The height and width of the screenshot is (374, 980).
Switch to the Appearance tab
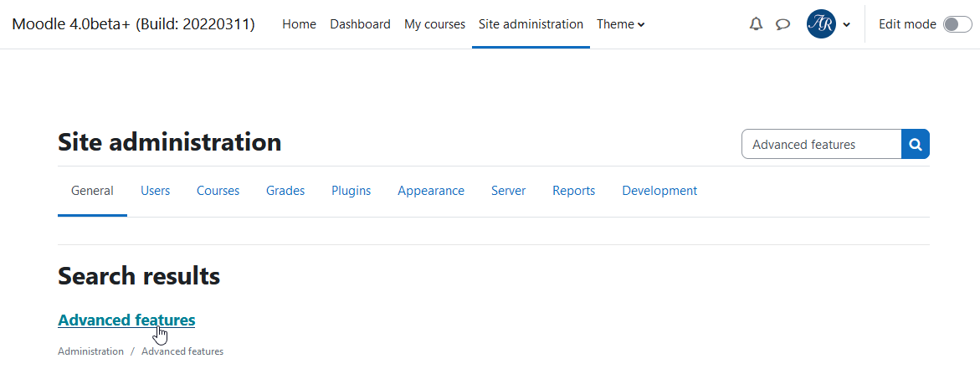[431, 191]
